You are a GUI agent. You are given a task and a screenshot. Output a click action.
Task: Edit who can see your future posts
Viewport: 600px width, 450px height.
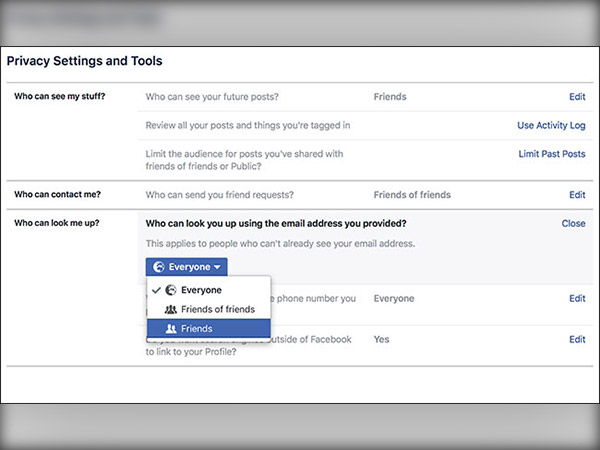(577, 98)
